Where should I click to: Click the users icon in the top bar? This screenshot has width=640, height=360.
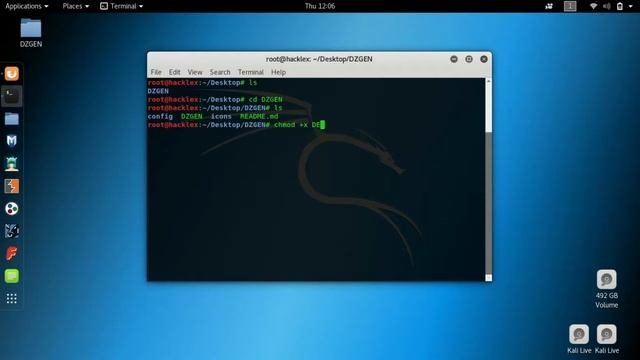(549, 6)
